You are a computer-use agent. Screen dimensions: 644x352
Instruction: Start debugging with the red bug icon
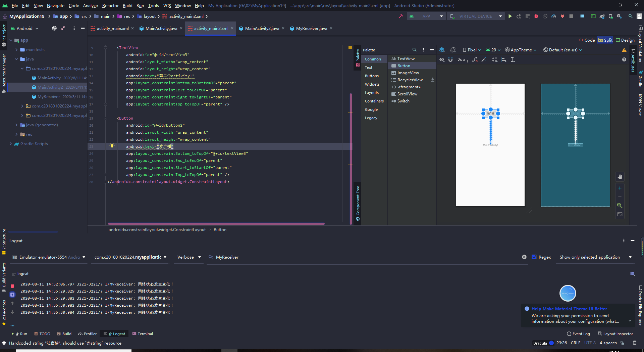pos(536,16)
